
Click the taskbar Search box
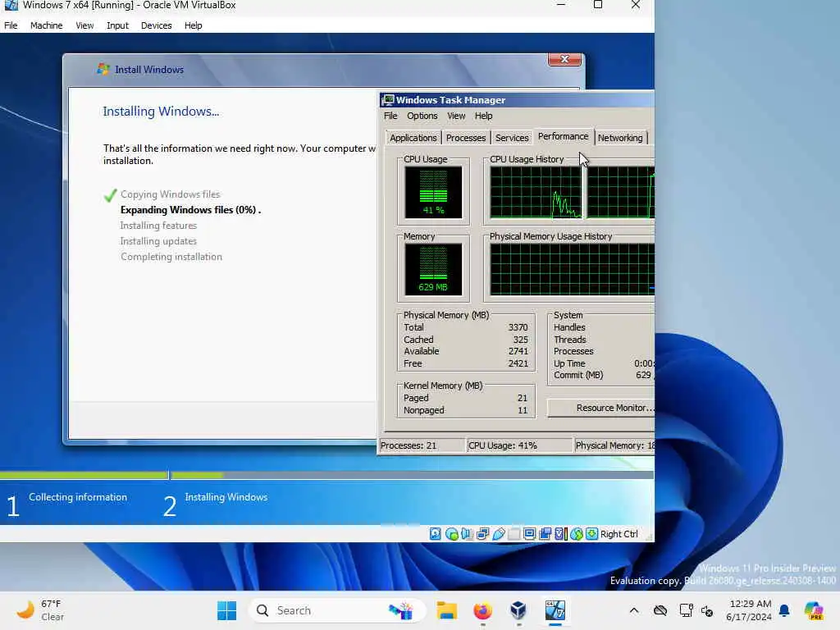pos(337,610)
